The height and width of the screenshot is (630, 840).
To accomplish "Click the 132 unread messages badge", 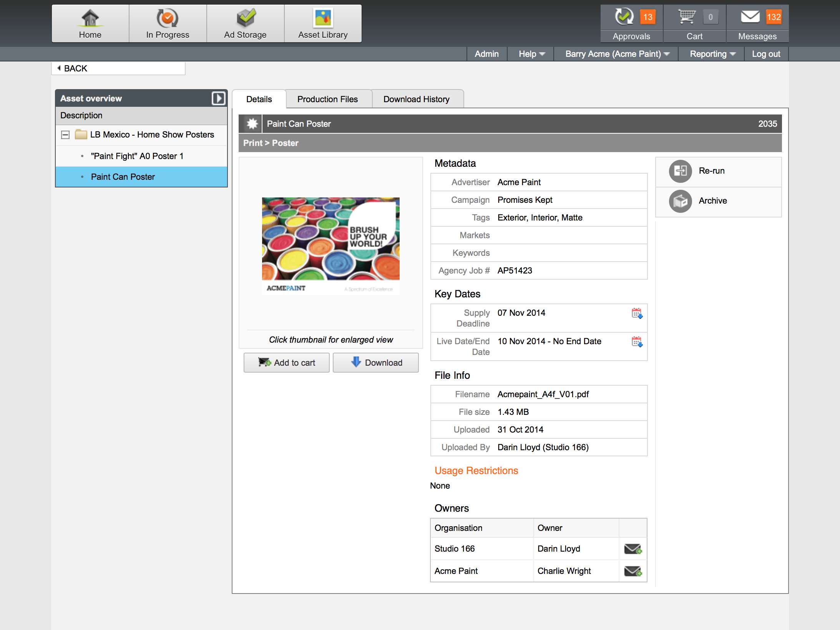I will pos(774,17).
